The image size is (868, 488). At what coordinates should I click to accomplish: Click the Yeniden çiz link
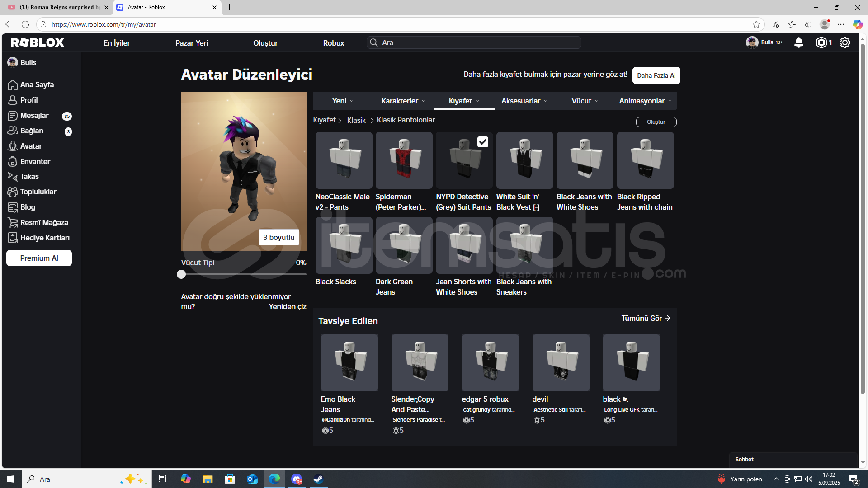click(x=288, y=306)
